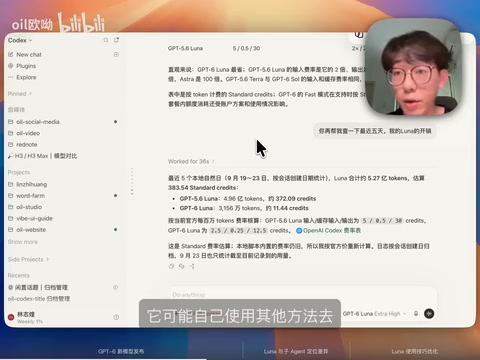Click the Recents section header
This screenshot has height=360, width=480.
click(x=19, y=275)
